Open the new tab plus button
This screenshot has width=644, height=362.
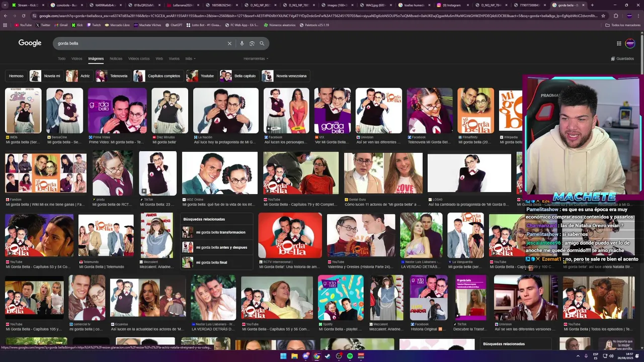(x=592, y=5)
